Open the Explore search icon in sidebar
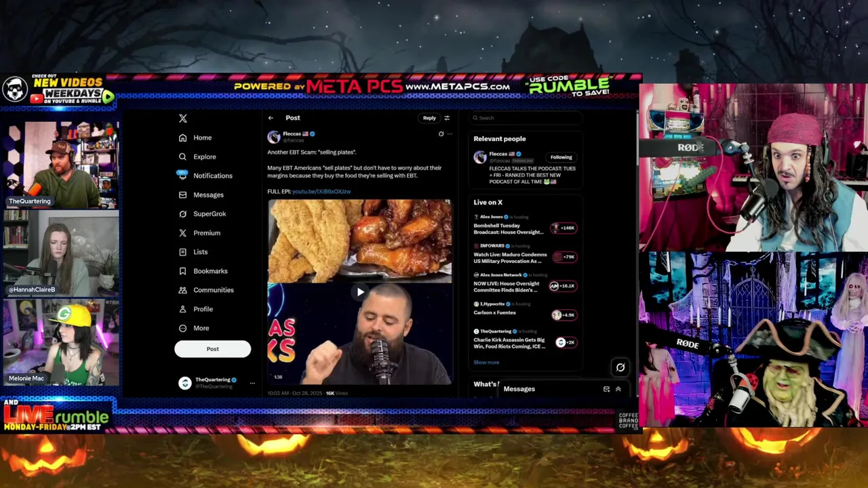This screenshot has width=868, height=488. coord(182,157)
